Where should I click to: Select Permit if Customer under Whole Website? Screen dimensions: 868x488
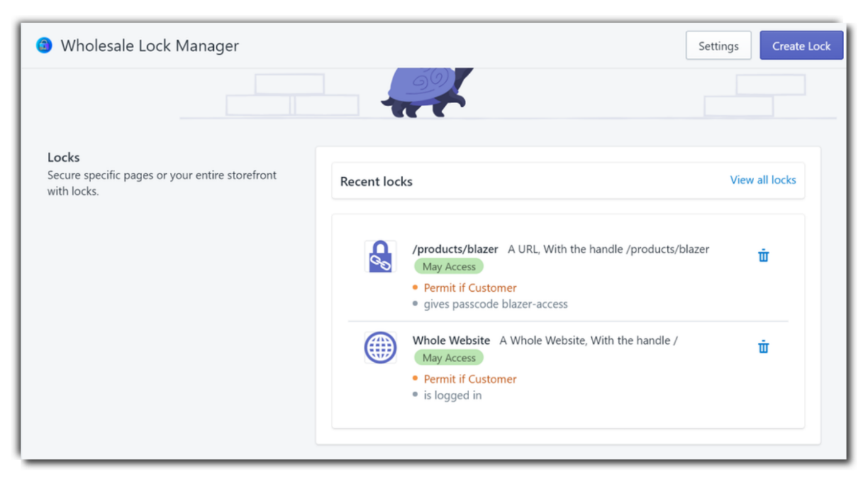[x=470, y=379]
